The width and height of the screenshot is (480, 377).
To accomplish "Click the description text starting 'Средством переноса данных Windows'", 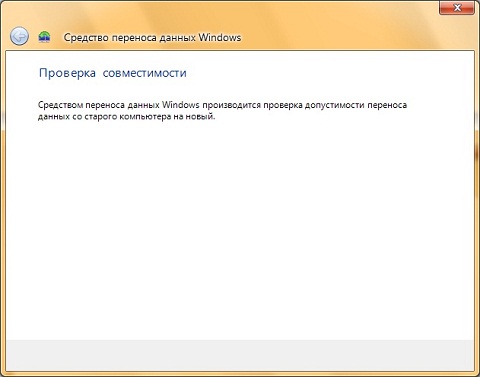I will [x=222, y=111].
